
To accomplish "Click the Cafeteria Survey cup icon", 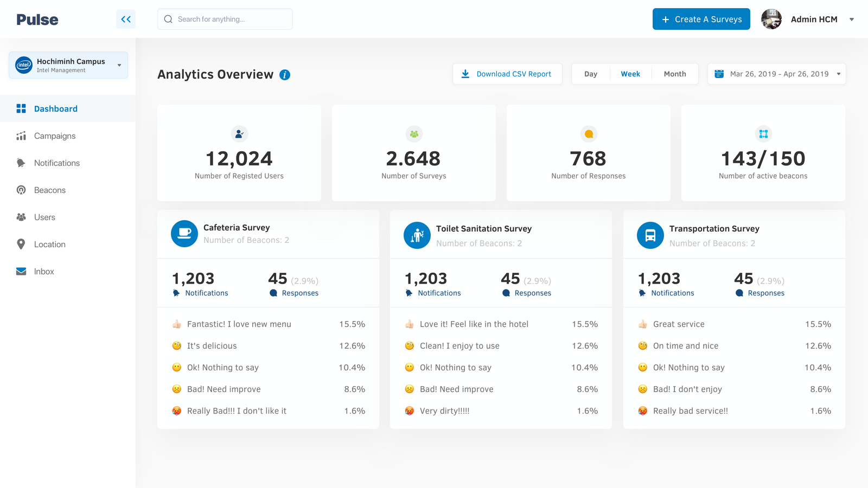I will [184, 234].
